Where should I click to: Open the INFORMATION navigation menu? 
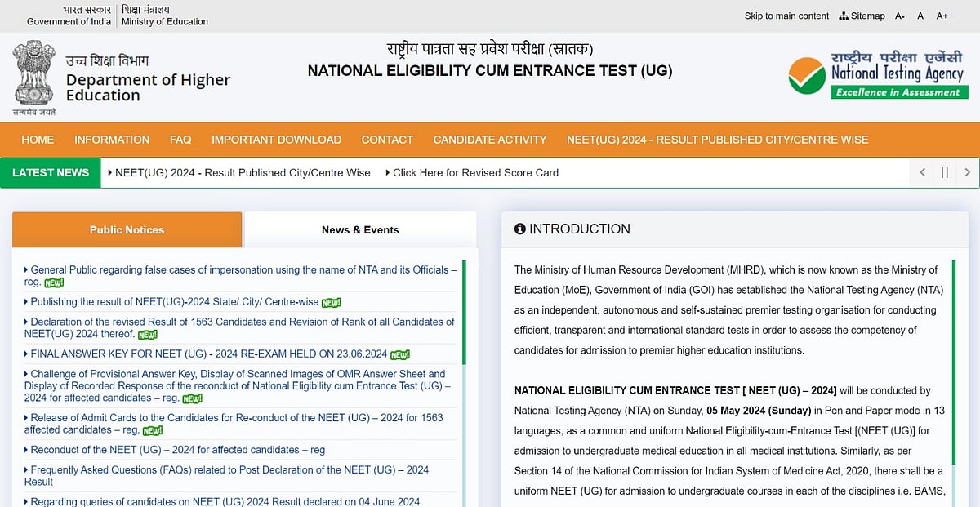click(112, 140)
